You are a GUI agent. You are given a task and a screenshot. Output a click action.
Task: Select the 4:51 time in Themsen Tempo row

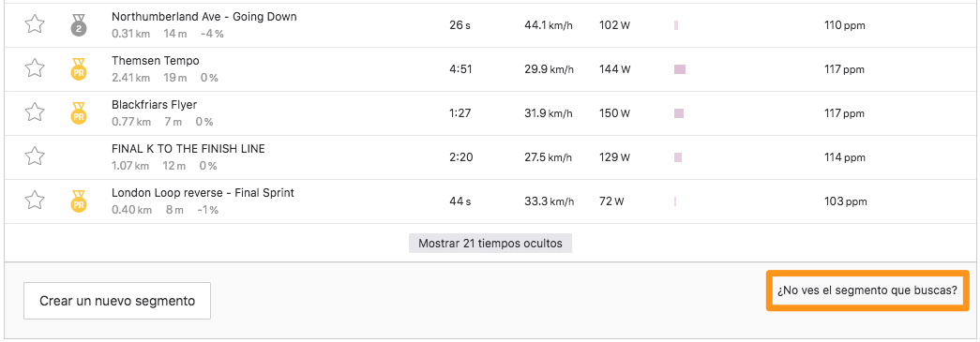click(460, 69)
